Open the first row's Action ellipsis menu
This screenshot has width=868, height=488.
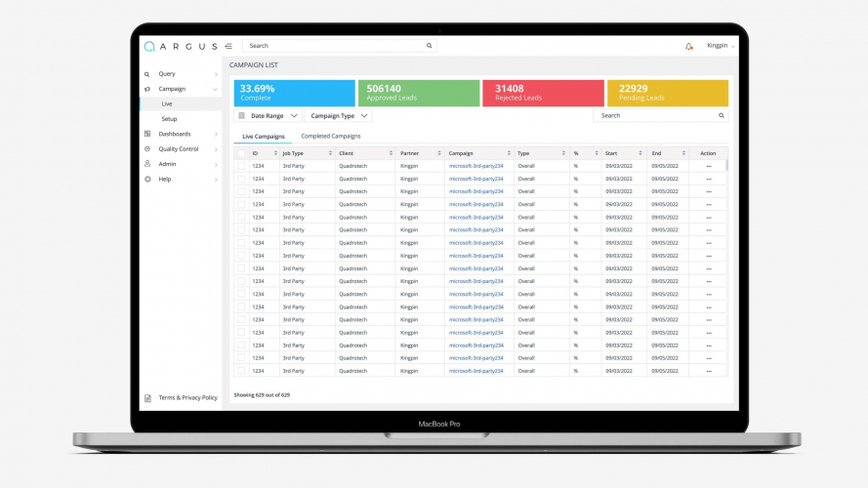coord(709,166)
